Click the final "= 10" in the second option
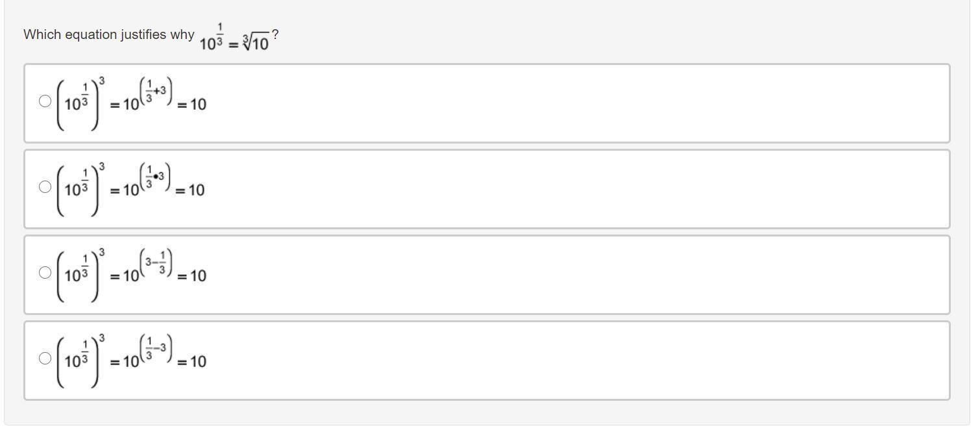980x432 pixels. (190, 190)
